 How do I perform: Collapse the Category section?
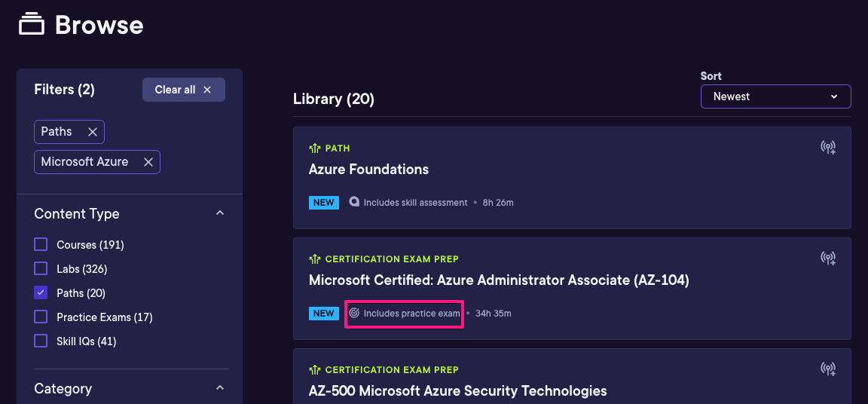(x=220, y=387)
